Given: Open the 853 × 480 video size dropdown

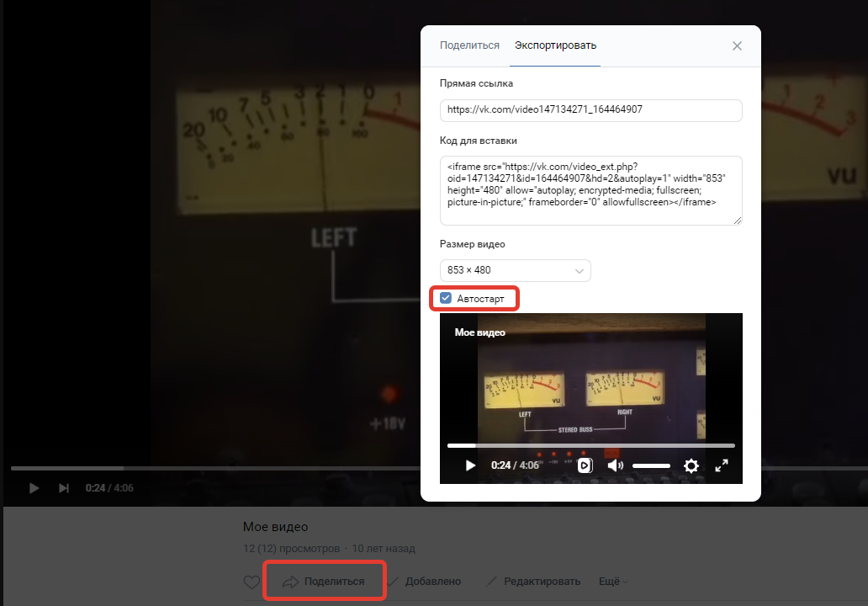Looking at the screenshot, I should pyautogui.click(x=515, y=270).
